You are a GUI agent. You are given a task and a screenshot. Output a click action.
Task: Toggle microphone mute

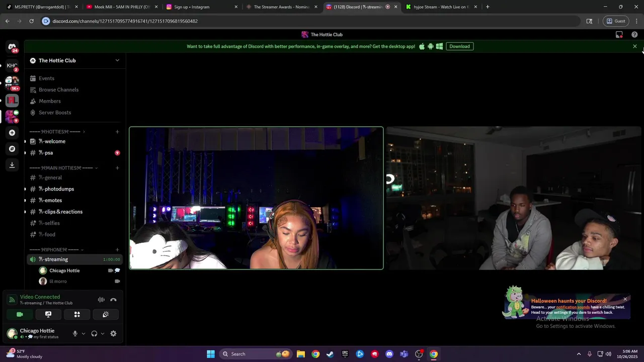[75, 333]
